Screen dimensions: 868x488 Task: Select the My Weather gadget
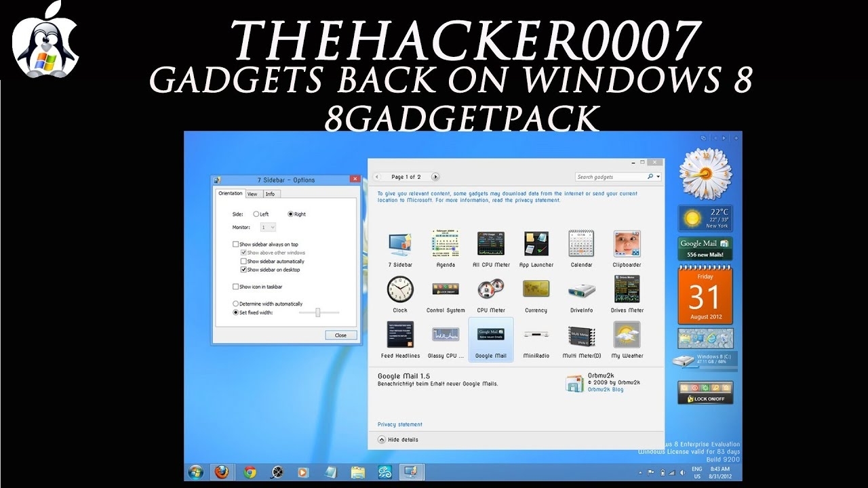click(x=627, y=335)
